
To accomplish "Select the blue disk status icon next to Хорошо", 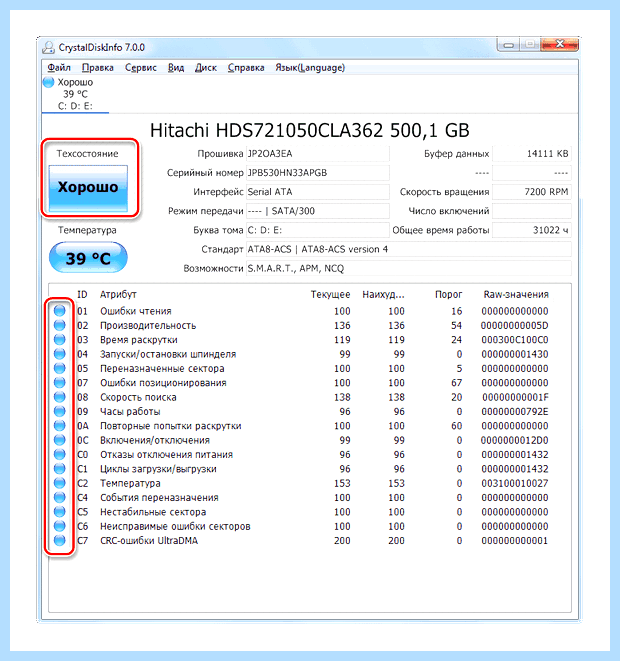I will pyautogui.click(x=48, y=82).
